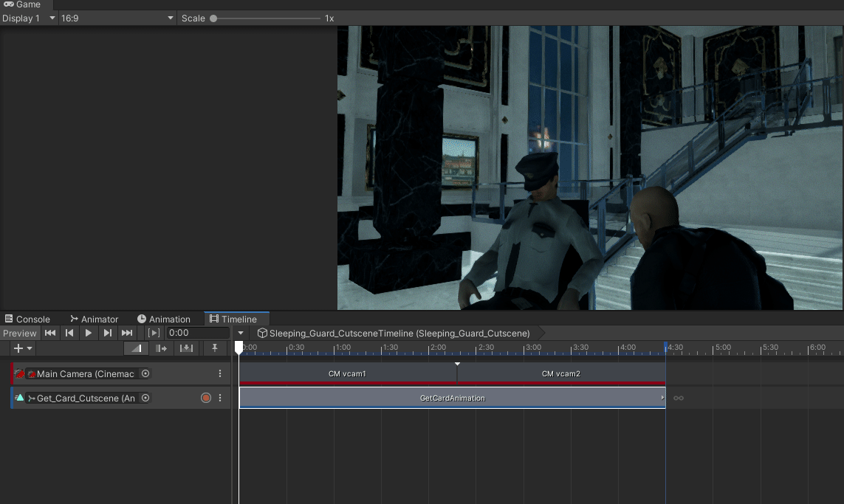The height and width of the screenshot is (504, 844).
Task: Switch to the Animator tab
Action: (94, 319)
